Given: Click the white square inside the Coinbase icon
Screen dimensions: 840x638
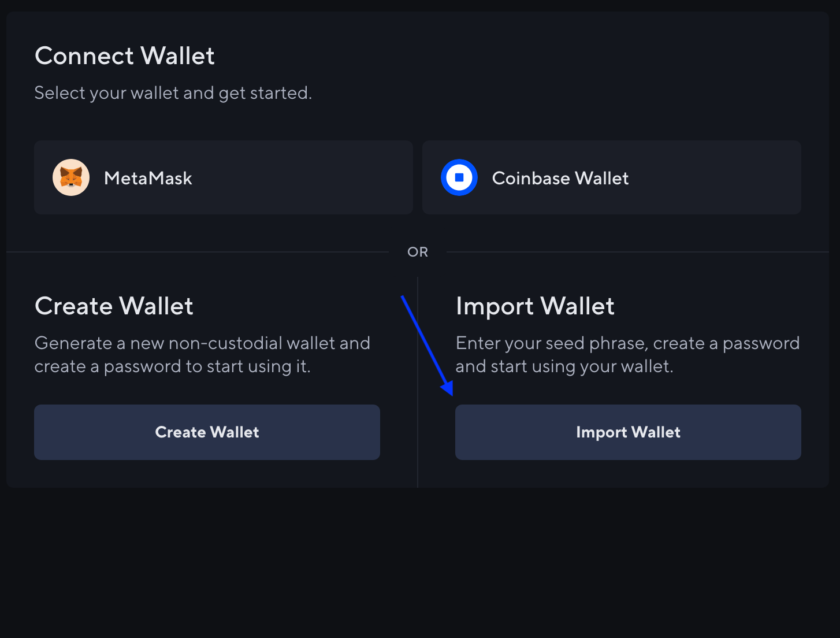Looking at the screenshot, I should (459, 177).
